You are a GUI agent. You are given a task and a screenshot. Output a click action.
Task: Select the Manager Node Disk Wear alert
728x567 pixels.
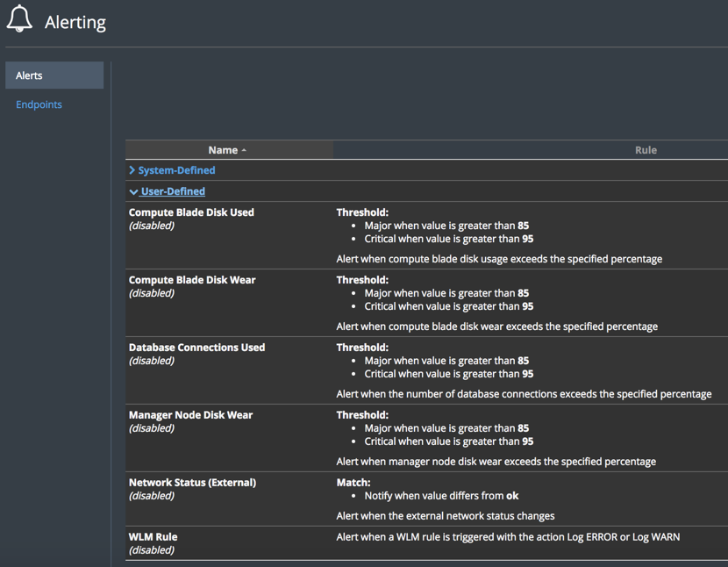tap(190, 415)
